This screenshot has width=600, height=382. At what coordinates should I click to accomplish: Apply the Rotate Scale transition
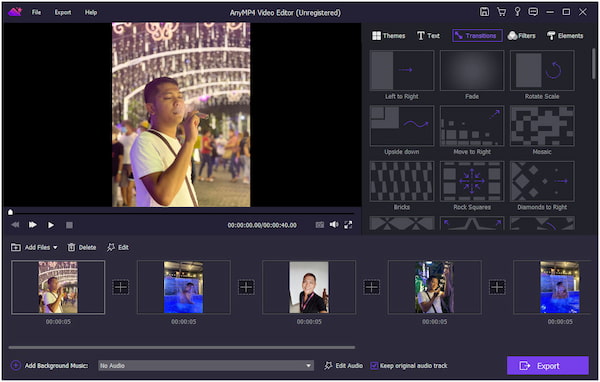[x=542, y=70]
